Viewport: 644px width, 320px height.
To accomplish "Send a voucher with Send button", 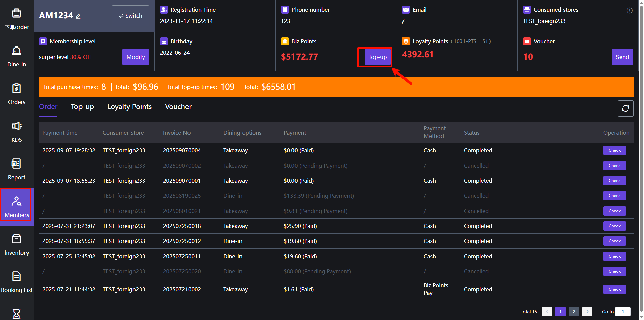I will 622,57.
